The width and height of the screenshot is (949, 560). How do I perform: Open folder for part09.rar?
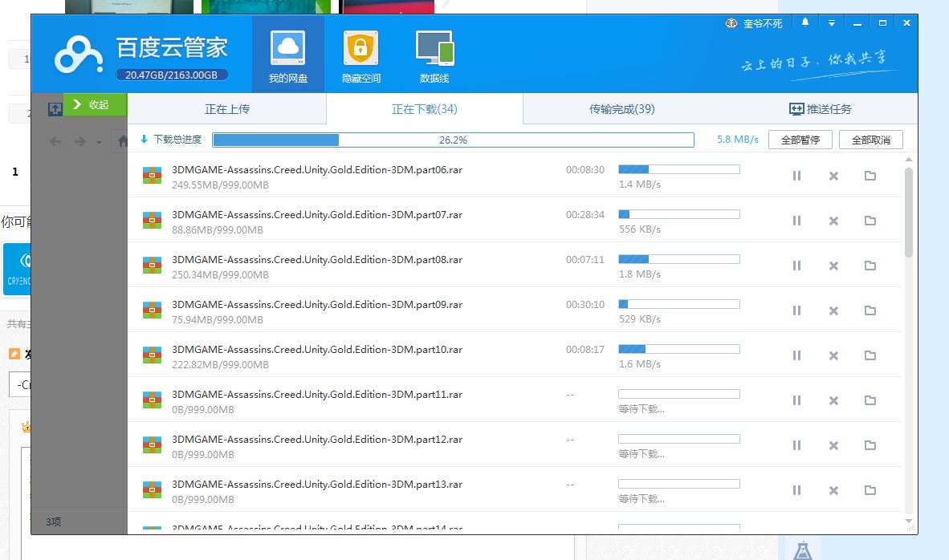click(870, 310)
